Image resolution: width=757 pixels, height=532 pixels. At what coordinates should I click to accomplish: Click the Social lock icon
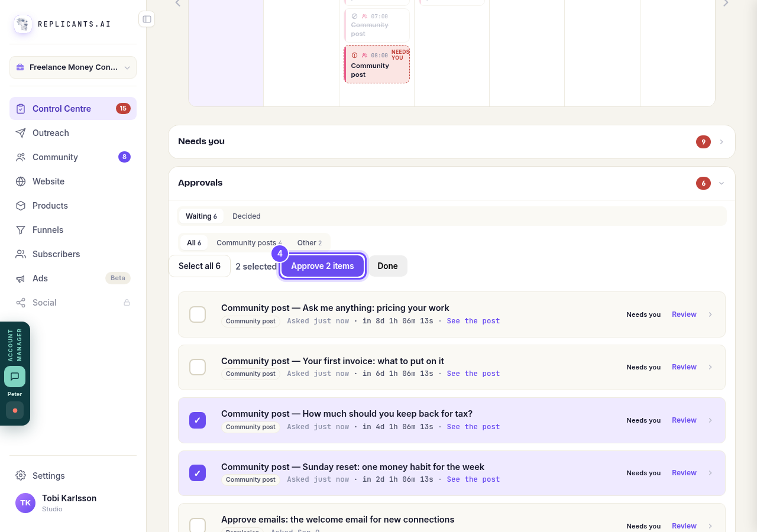127,303
